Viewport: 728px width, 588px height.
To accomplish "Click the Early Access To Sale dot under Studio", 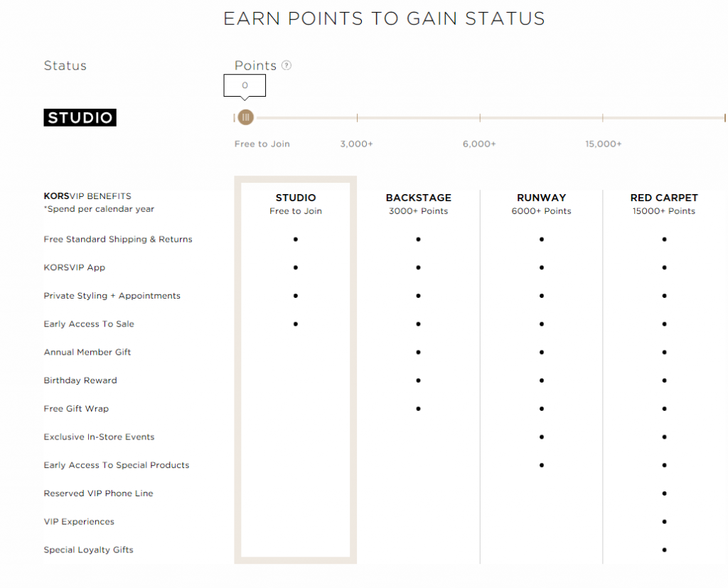I will [x=296, y=324].
